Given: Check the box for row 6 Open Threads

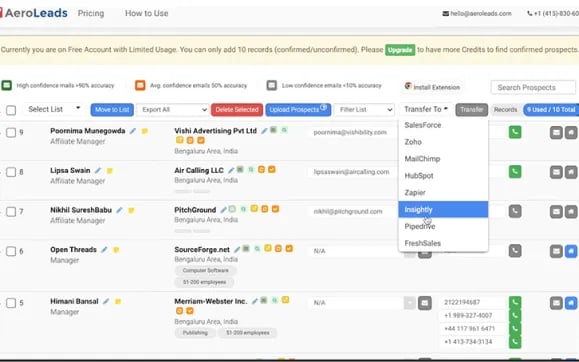Looking at the screenshot, I should [11, 251].
